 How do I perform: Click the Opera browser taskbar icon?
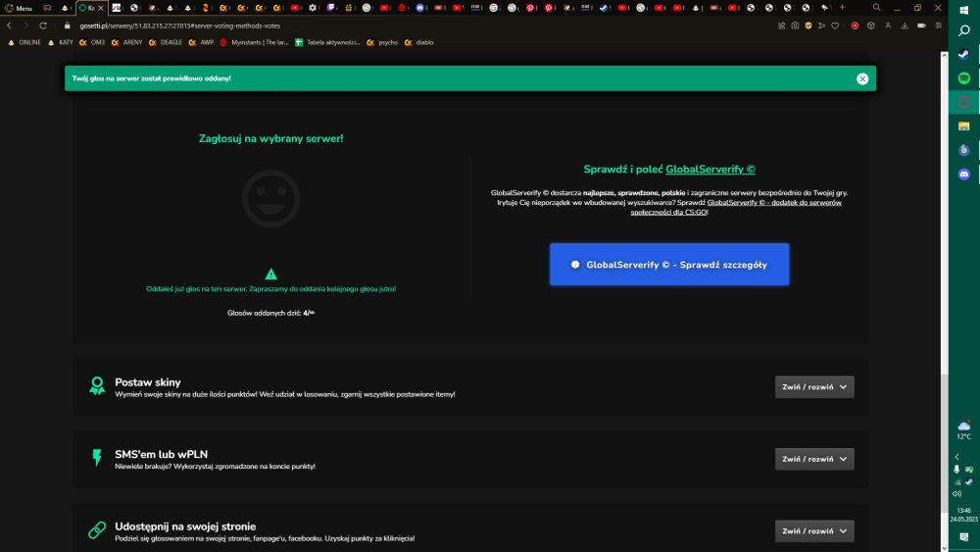[x=964, y=102]
